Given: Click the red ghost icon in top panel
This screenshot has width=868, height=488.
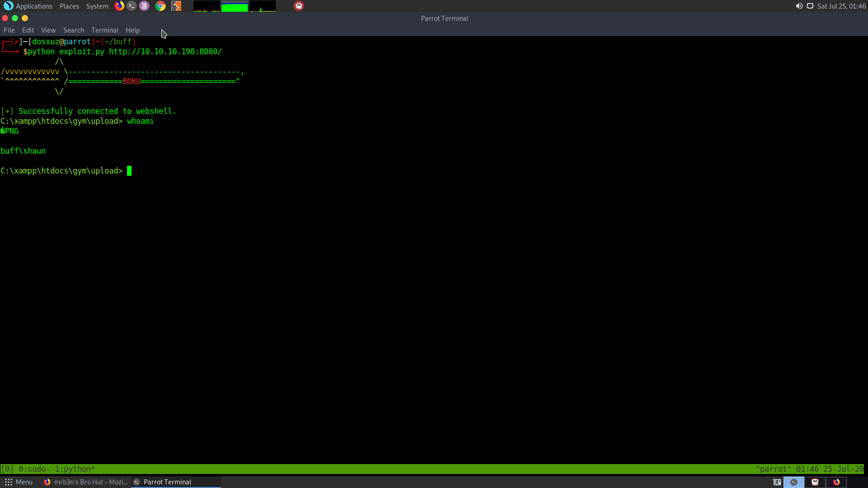Looking at the screenshot, I should 299,6.
